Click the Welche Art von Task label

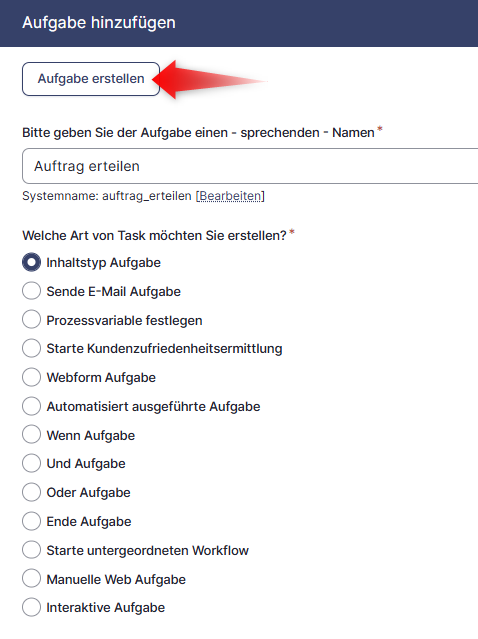click(x=155, y=236)
